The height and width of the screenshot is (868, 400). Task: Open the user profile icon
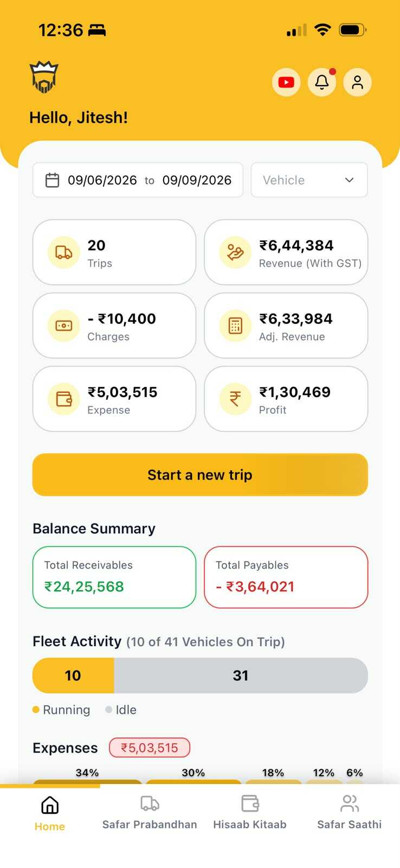click(x=357, y=82)
